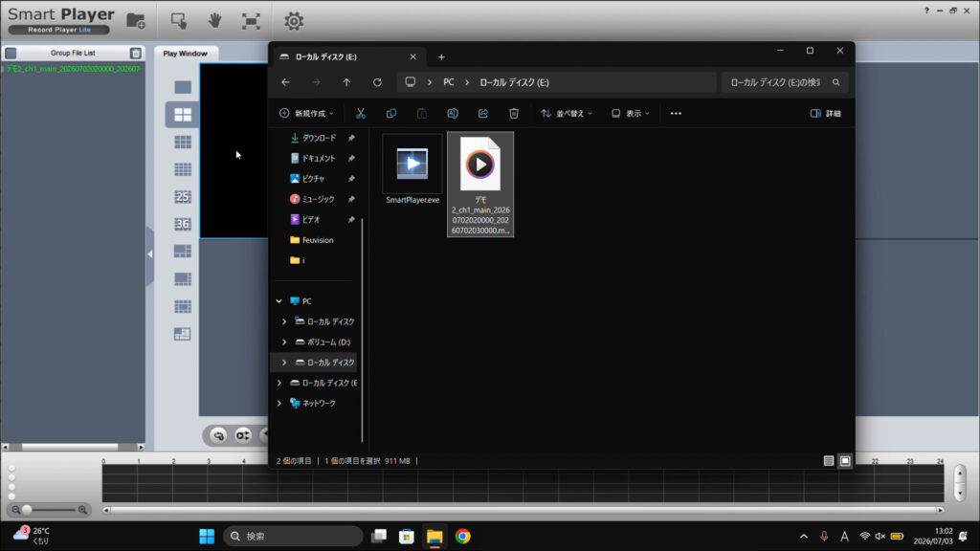
Task: Select the window pointer tool in Smart Player toolbar
Action: 179,21
